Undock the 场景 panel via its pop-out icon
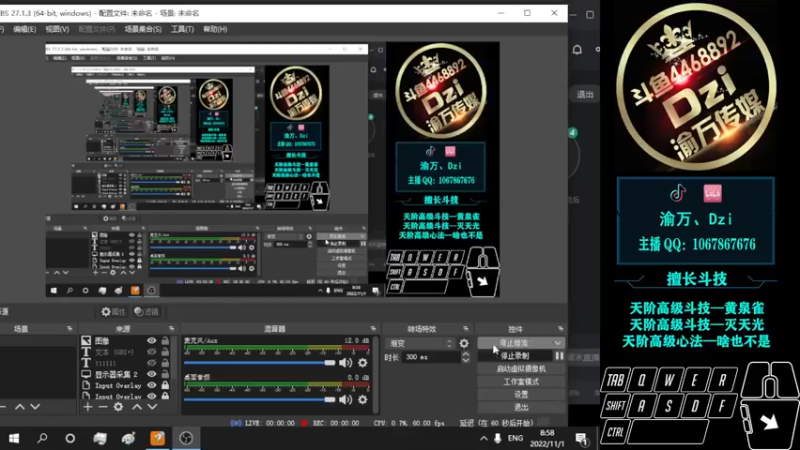This screenshot has height=450, width=800. tap(69, 329)
